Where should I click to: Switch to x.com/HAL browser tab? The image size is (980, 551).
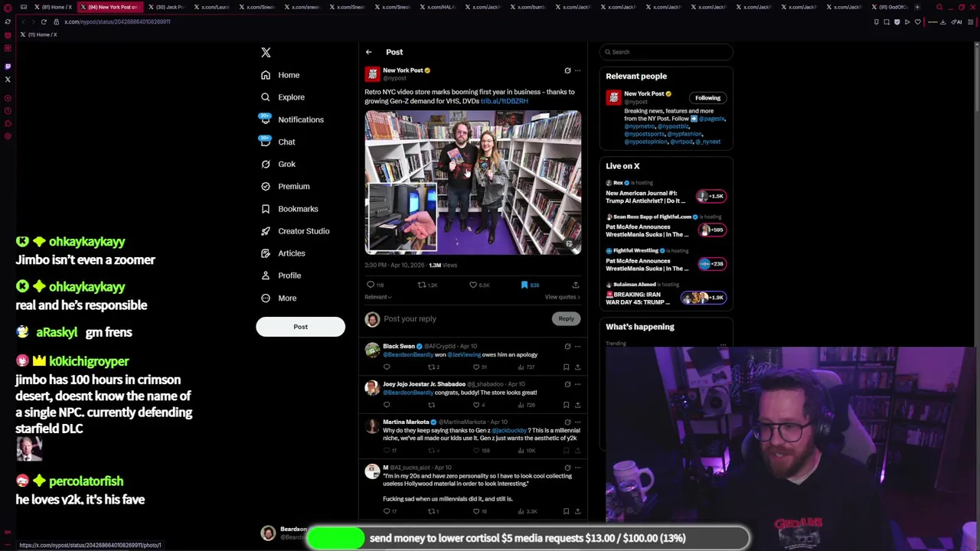point(439,7)
